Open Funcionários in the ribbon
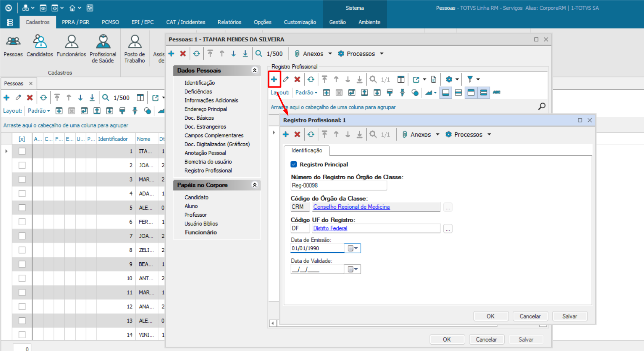The height and width of the screenshot is (351, 644). [x=71, y=46]
